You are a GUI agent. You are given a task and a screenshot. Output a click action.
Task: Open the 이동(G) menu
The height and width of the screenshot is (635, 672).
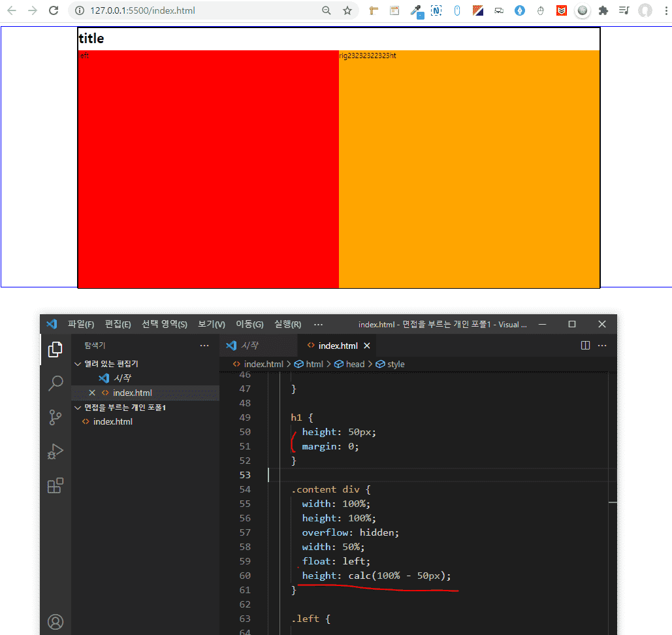click(x=249, y=325)
